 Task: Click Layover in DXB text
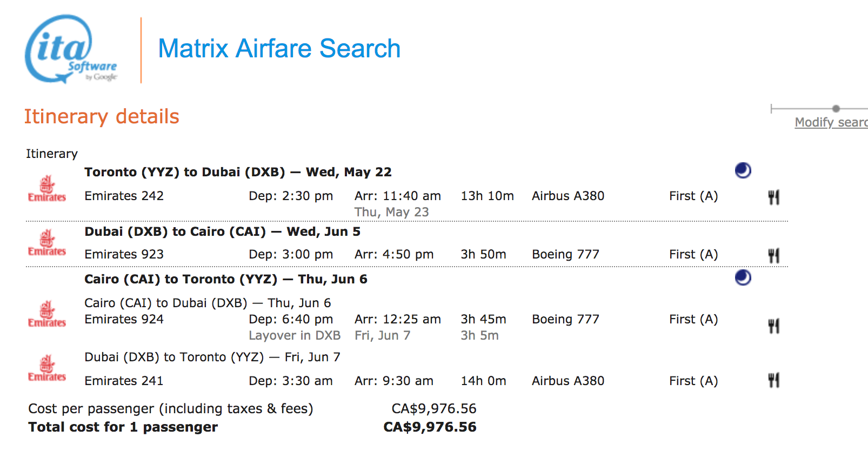point(295,335)
